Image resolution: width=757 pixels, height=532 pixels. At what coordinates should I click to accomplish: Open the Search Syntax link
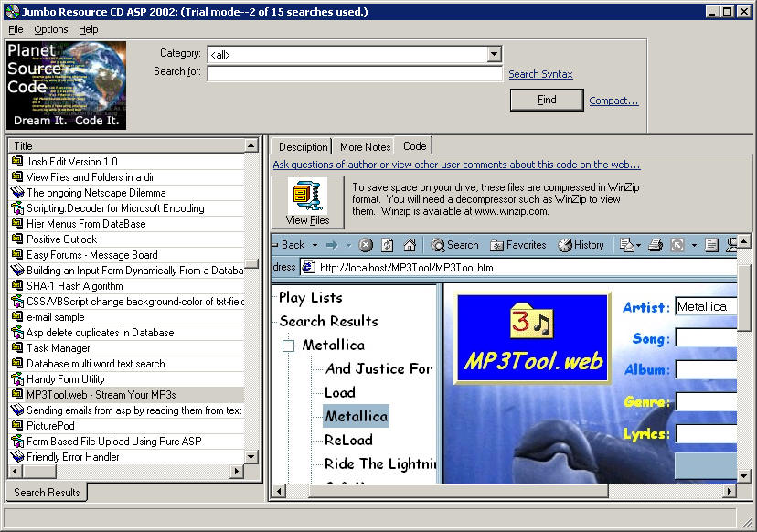540,74
